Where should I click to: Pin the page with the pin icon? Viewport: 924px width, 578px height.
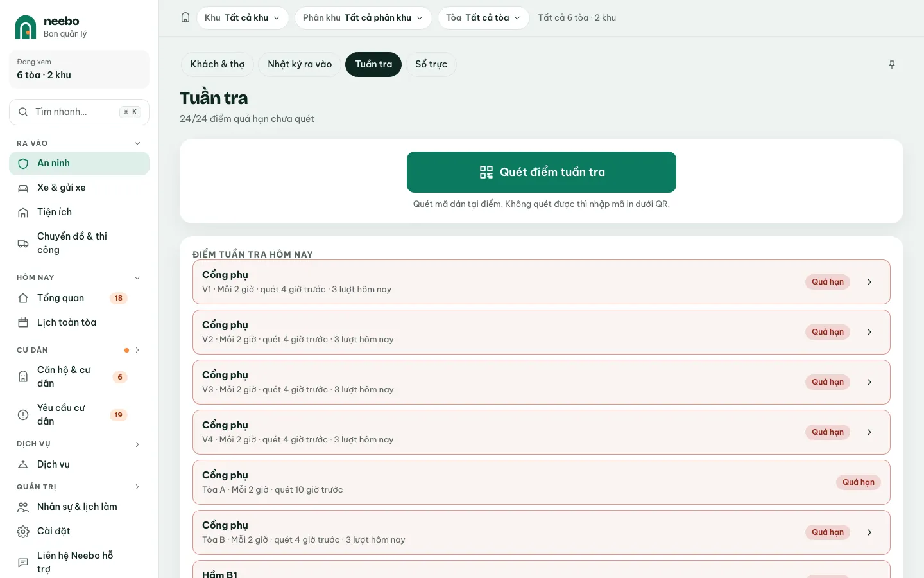891,65
